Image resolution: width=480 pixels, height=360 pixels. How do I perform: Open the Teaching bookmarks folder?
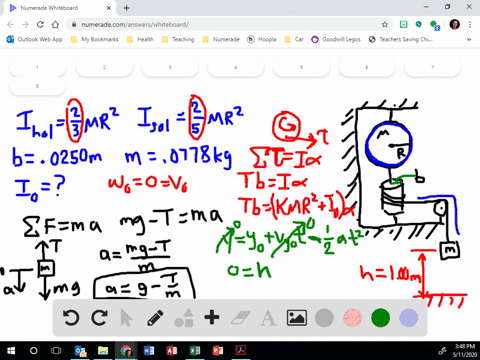click(178, 39)
